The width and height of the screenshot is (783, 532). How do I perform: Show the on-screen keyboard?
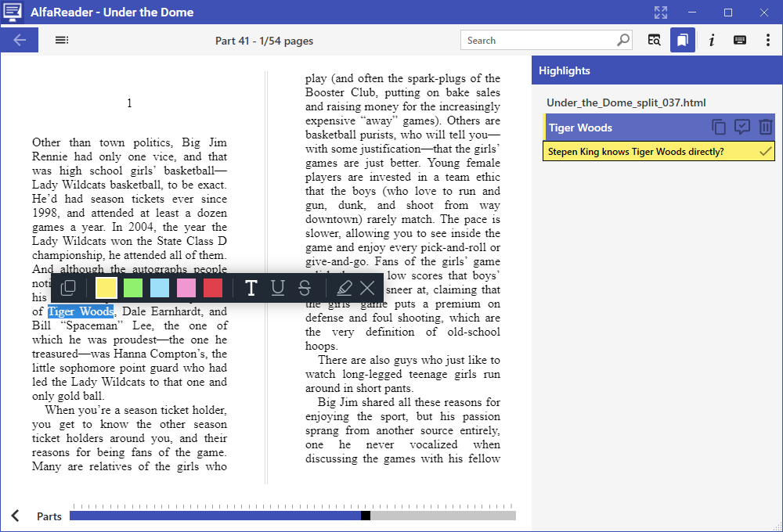click(739, 40)
